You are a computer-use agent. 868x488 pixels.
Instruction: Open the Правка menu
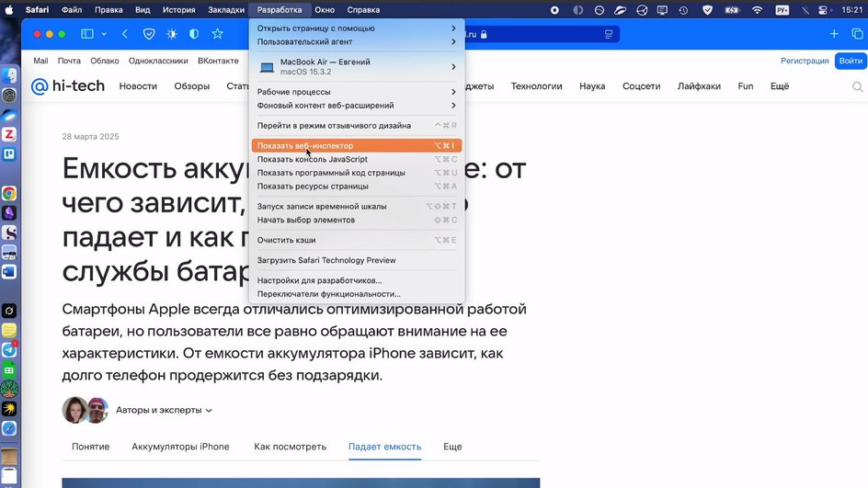coord(108,10)
